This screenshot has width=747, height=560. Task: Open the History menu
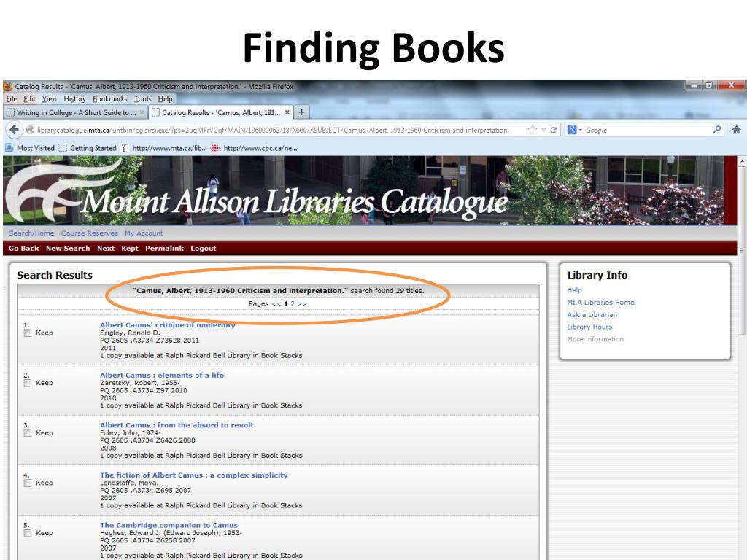click(x=75, y=99)
